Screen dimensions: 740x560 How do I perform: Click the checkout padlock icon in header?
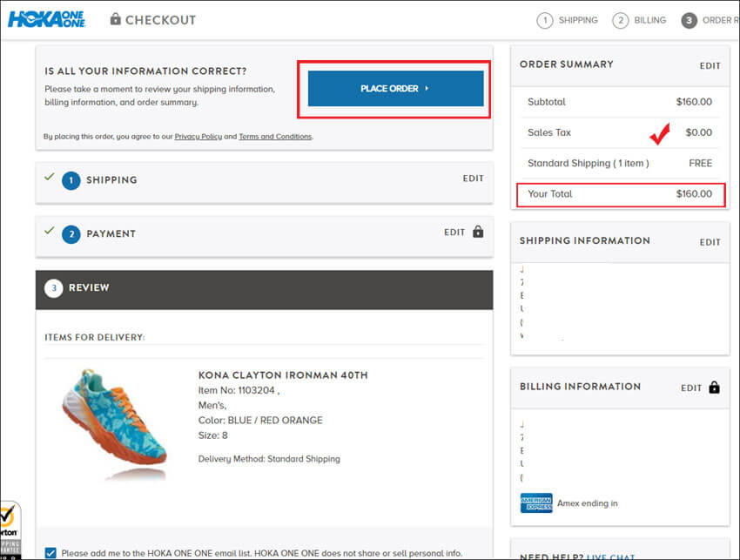(x=115, y=19)
